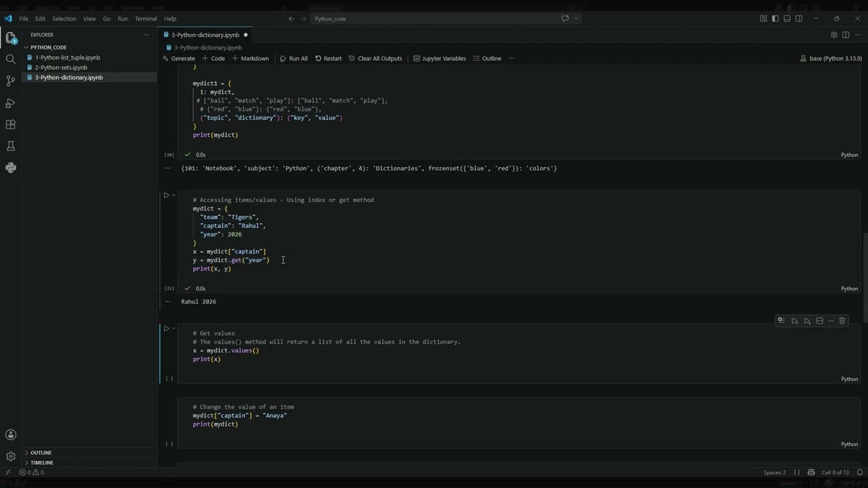Screen dimensions: 868x488
Task: Open the View menu
Action: coord(89,19)
